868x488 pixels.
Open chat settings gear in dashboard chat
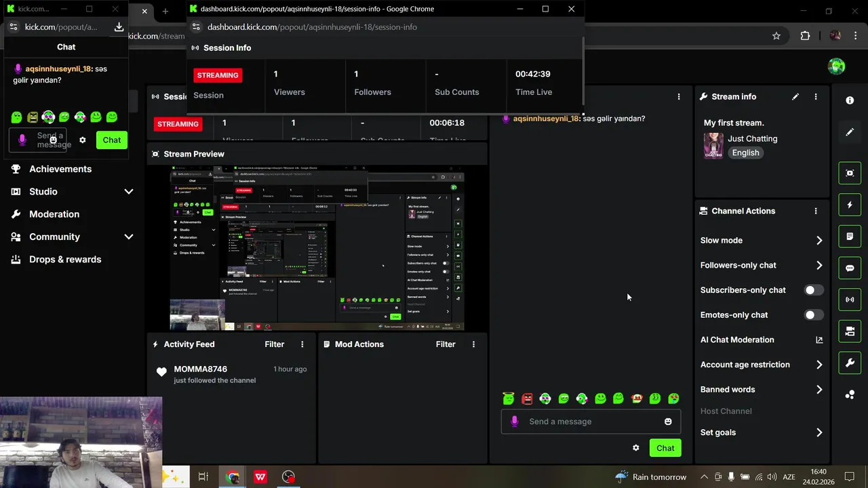click(x=635, y=448)
